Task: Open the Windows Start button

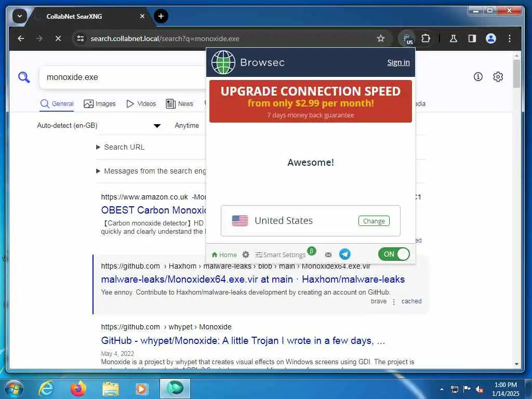Action: point(14,389)
